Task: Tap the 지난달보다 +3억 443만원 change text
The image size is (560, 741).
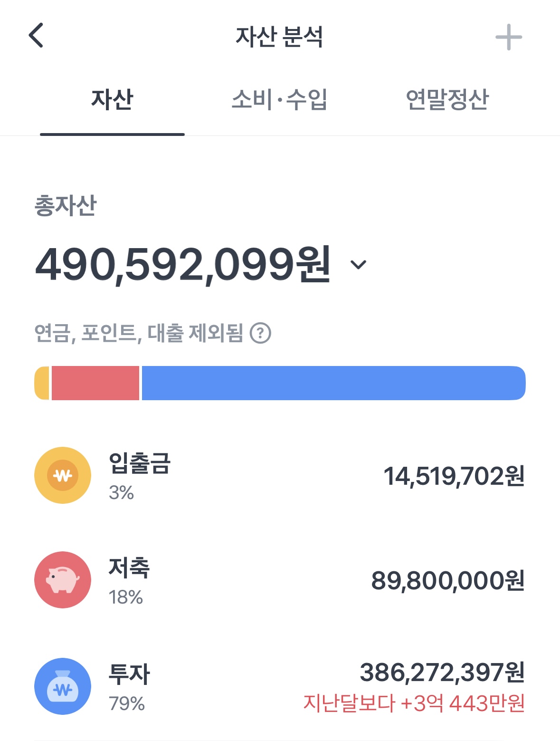Action: pos(414,703)
